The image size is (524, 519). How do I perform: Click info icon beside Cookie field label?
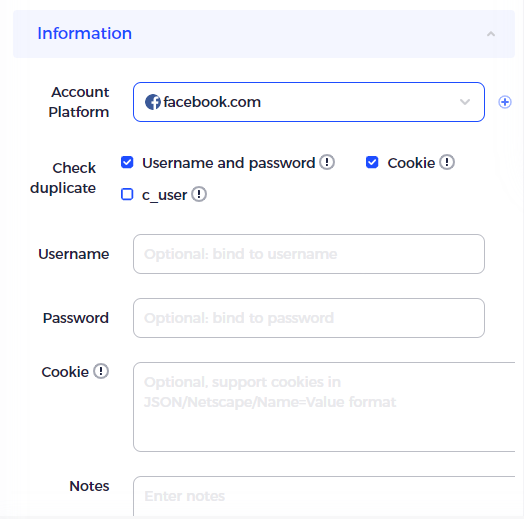tap(101, 371)
